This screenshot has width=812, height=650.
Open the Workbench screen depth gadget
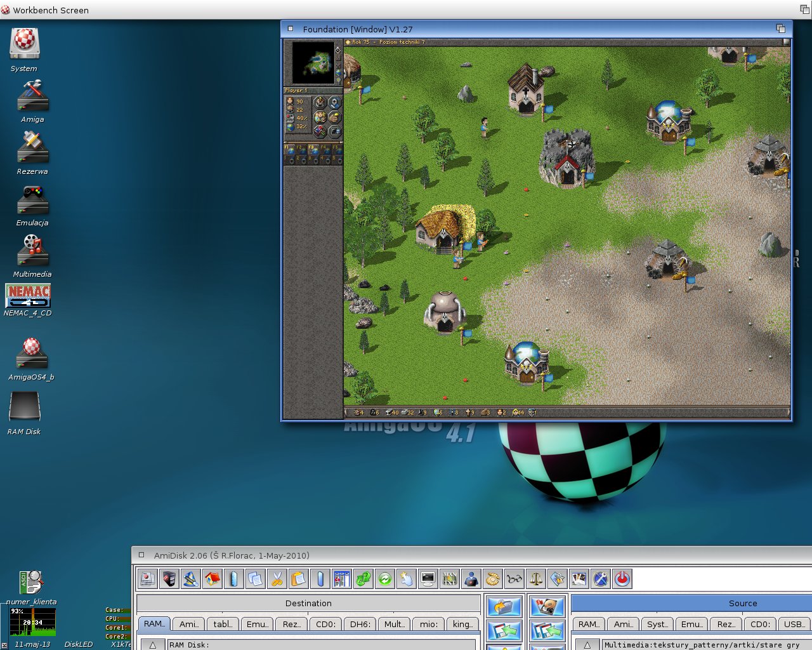coord(804,10)
